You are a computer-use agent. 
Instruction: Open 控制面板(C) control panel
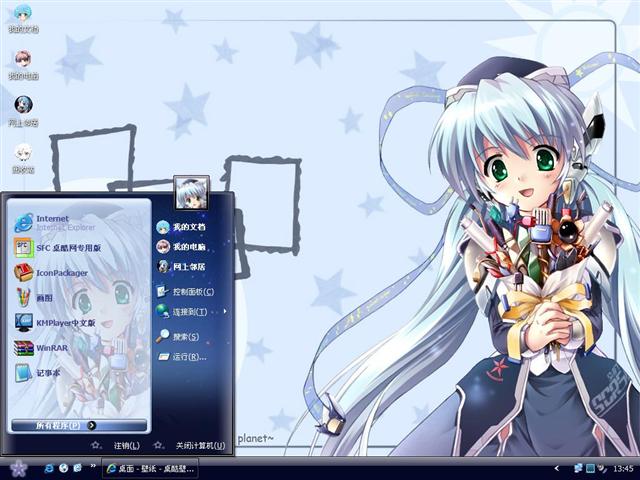click(184, 291)
